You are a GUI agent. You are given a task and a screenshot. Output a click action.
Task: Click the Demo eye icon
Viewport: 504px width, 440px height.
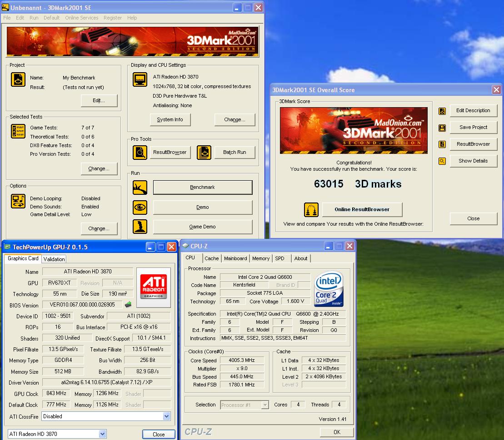140,207
